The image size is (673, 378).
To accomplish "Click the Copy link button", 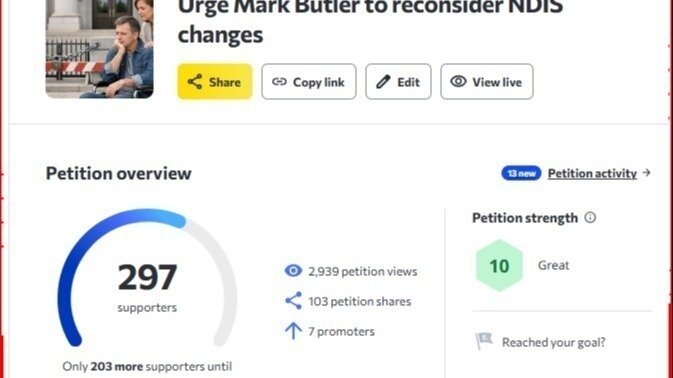I will pyautogui.click(x=309, y=82).
